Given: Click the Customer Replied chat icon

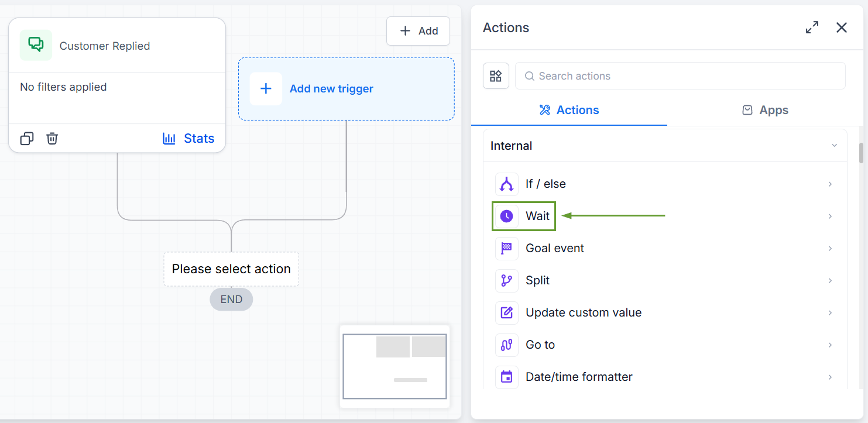Looking at the screenshot, I should pyautogui.click(x=36, y=45).
